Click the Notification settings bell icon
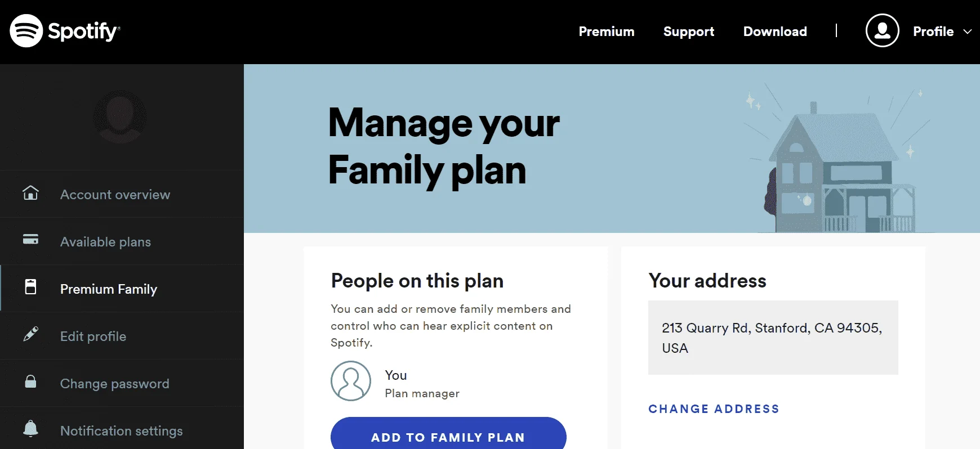The image size is (980, 449). pos(30,429)
